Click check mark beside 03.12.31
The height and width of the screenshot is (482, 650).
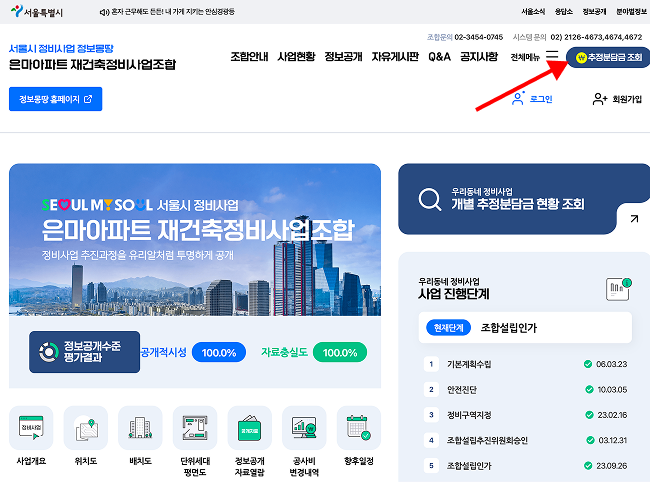[x=590, y=440]
